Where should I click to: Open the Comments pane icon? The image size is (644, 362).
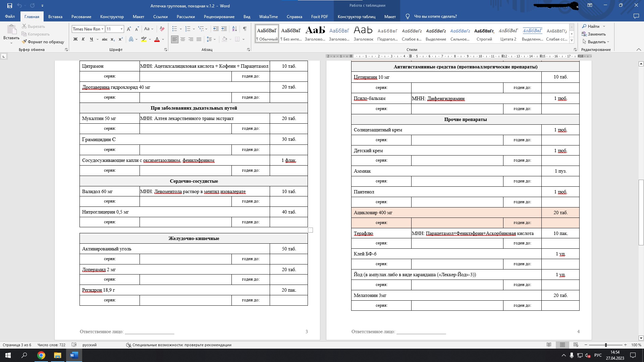coord(636,16)
